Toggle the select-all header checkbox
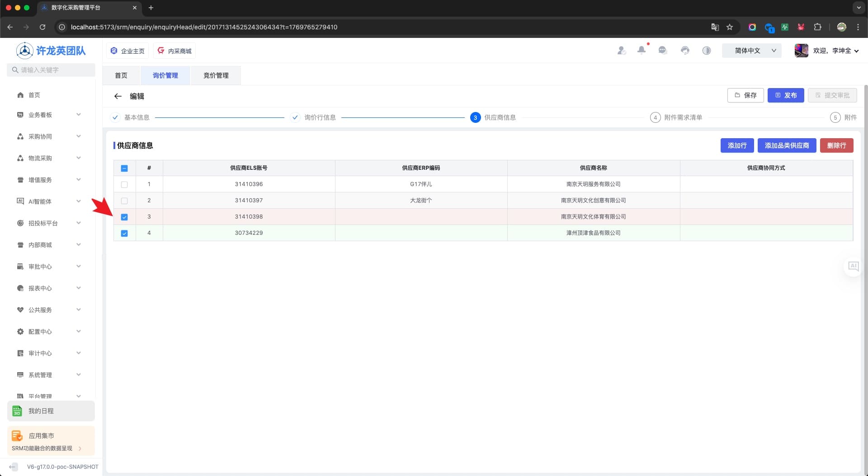 click(x=124, y=168)
